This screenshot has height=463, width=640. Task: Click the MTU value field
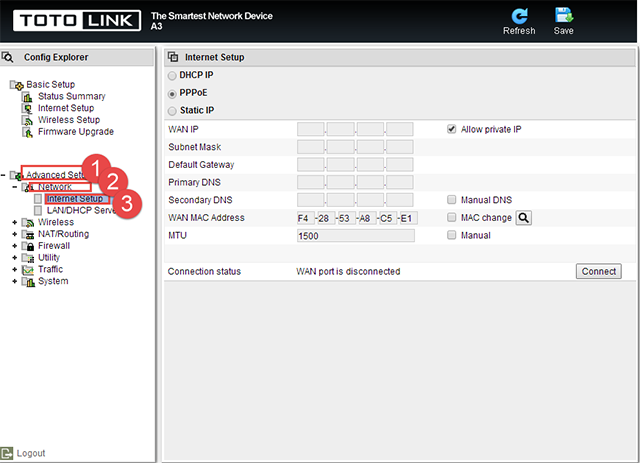pos(356,236)
